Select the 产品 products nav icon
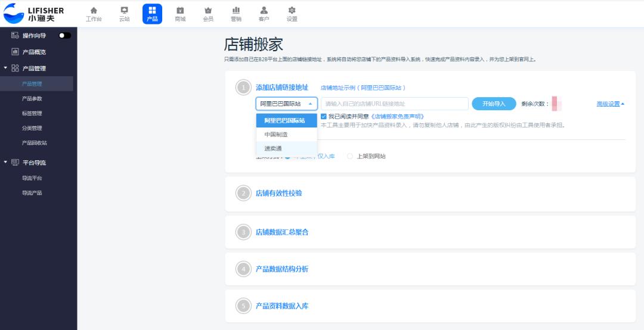 tap(153, 14)
